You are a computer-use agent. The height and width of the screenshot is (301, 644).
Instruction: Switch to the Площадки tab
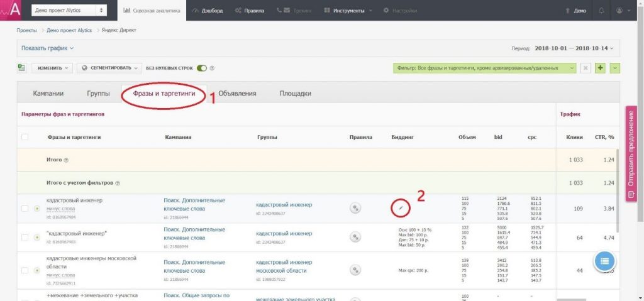pos(296,93)
